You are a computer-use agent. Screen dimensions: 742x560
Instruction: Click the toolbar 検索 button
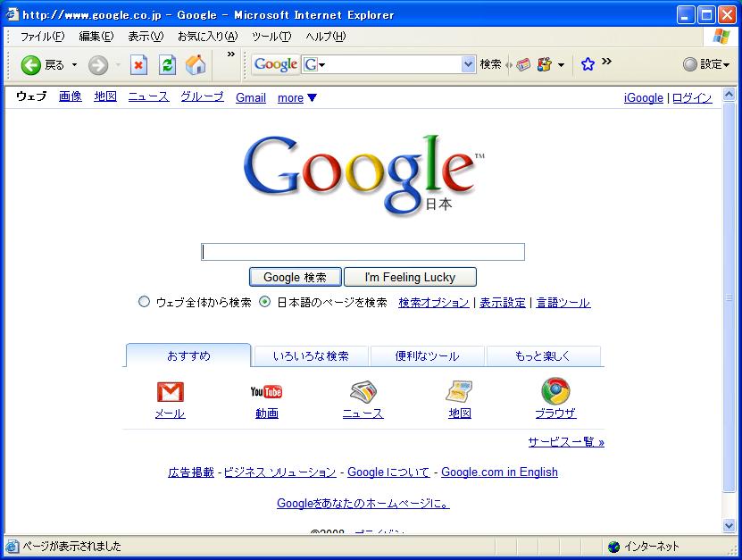(490, 64)
